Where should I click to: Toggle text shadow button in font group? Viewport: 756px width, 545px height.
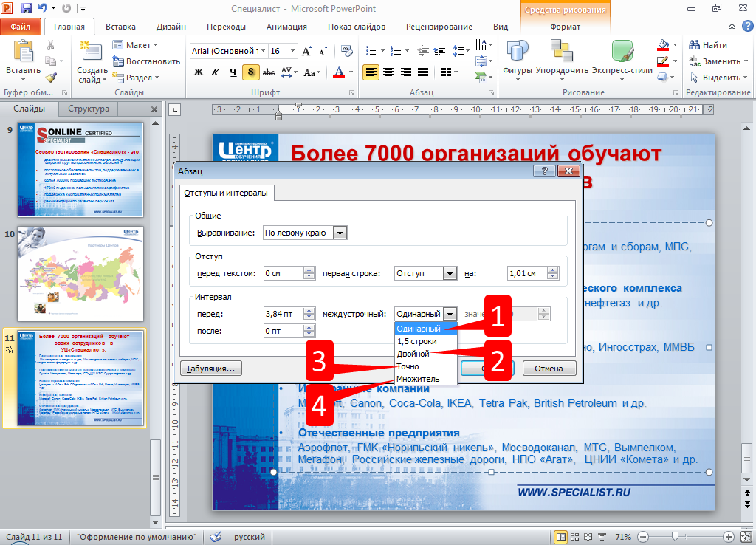(x=251, y=72)
